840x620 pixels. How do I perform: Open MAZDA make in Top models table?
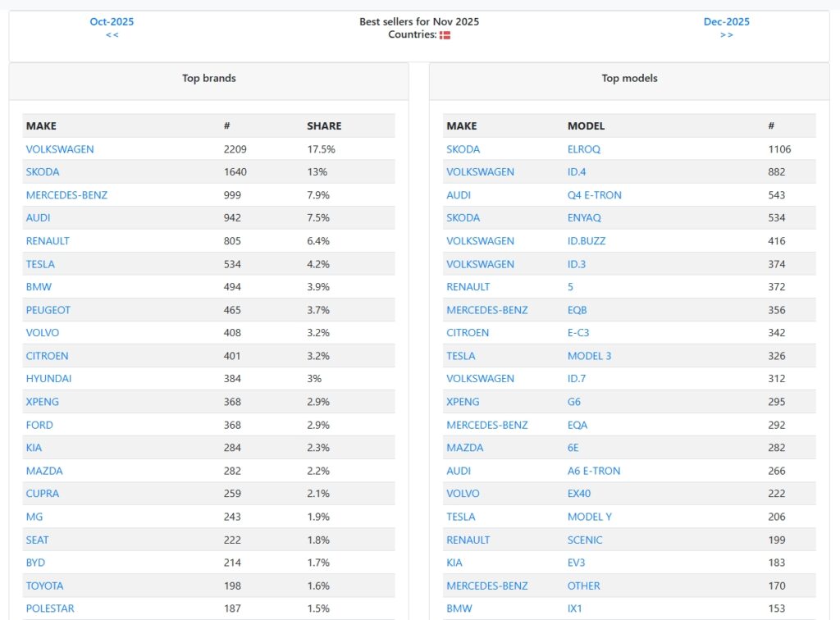click(464, 448)
